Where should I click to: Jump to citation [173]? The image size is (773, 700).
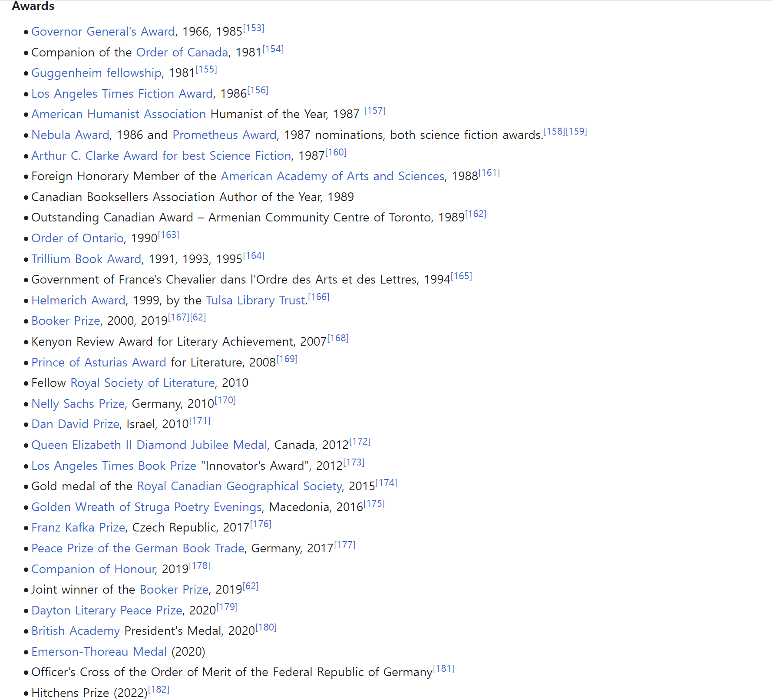coord(354,462)
